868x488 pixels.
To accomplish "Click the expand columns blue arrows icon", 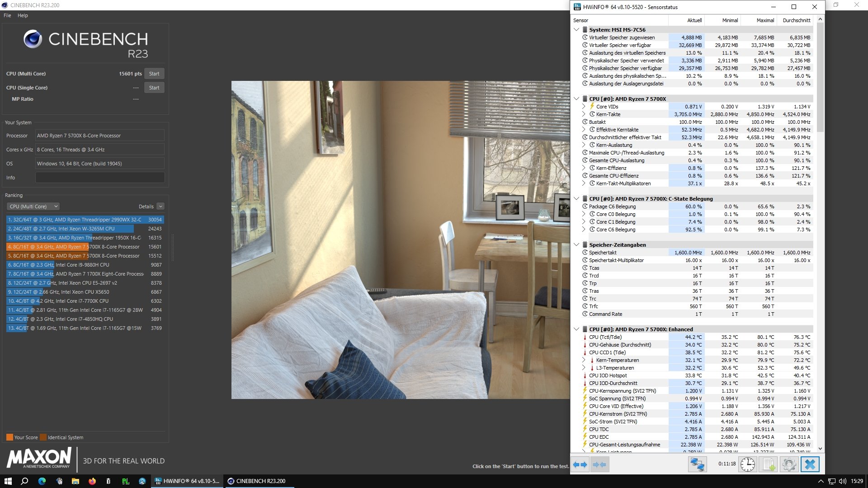I will 580,464.
